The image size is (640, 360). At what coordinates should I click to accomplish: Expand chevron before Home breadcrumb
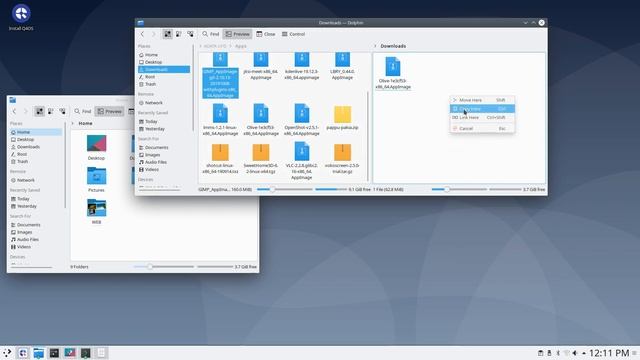[x=73, y=123]
